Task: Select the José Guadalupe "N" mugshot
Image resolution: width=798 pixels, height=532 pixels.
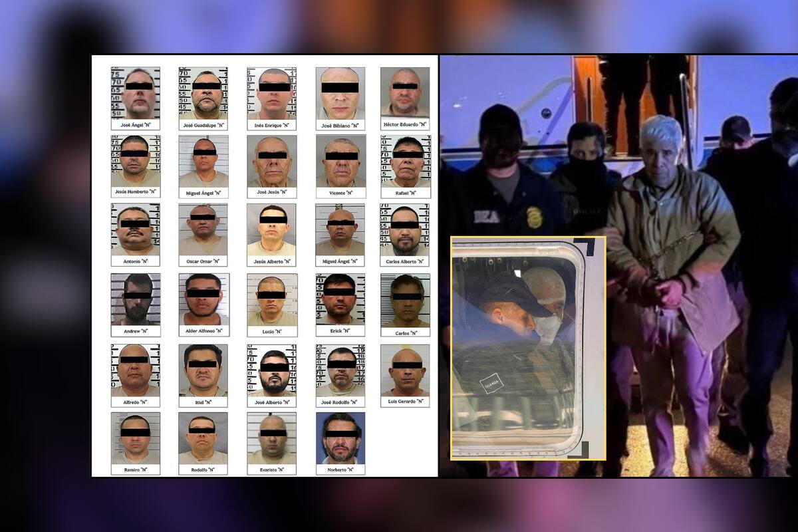Action: 203,93
